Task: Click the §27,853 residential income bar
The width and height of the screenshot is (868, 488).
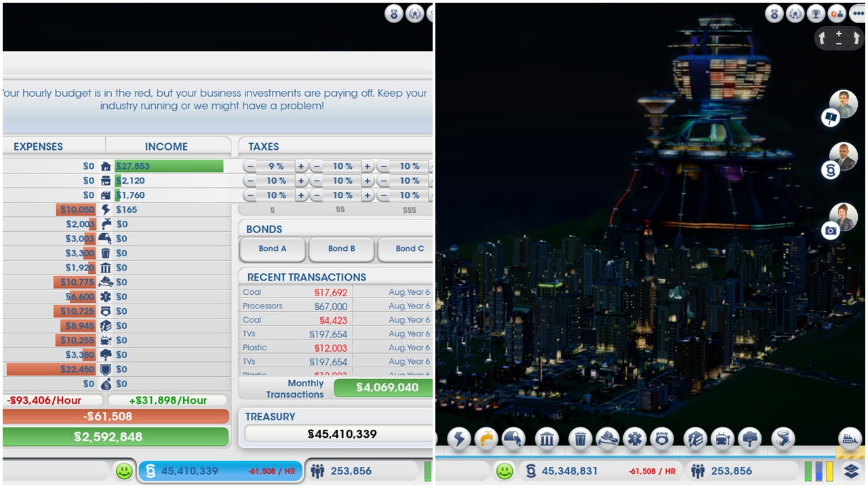Action: (169, 166)
